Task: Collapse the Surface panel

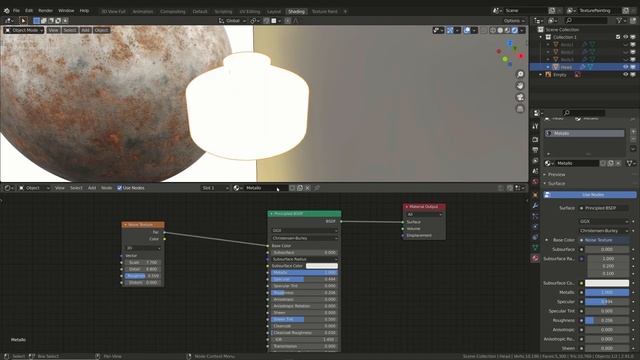Action: pos(556,184)
